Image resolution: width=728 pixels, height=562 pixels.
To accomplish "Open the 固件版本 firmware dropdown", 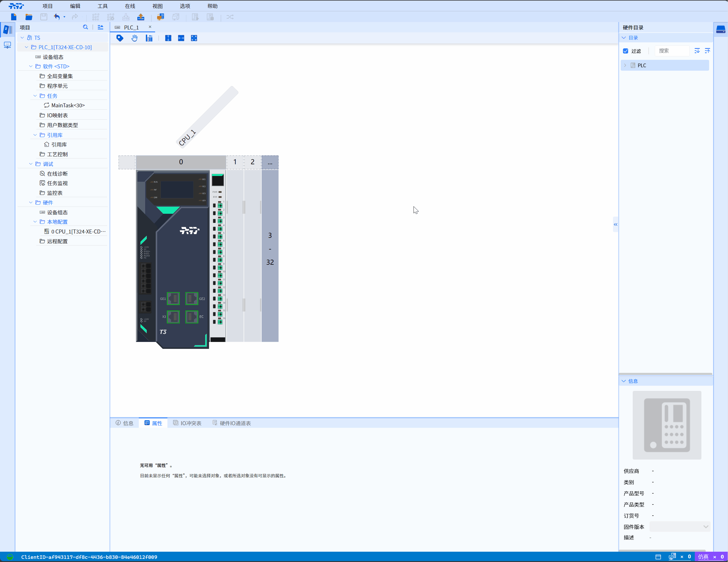I will point(680,527).
